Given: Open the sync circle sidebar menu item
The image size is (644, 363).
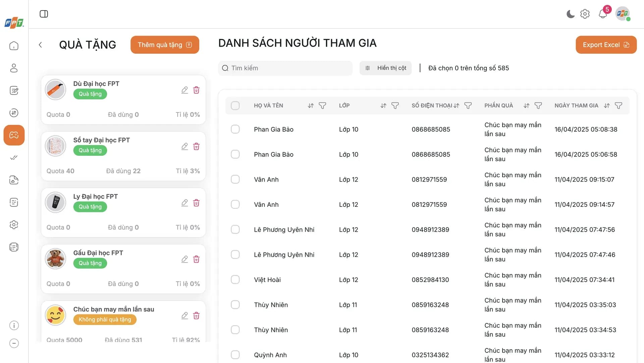Looking at the screenshot, I should pyautogui.click(x=14, y=113).
